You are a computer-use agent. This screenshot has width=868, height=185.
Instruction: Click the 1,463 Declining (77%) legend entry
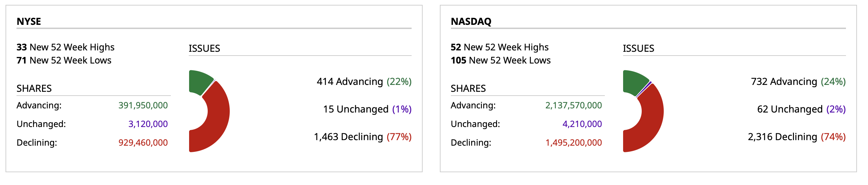pos(363,137)
